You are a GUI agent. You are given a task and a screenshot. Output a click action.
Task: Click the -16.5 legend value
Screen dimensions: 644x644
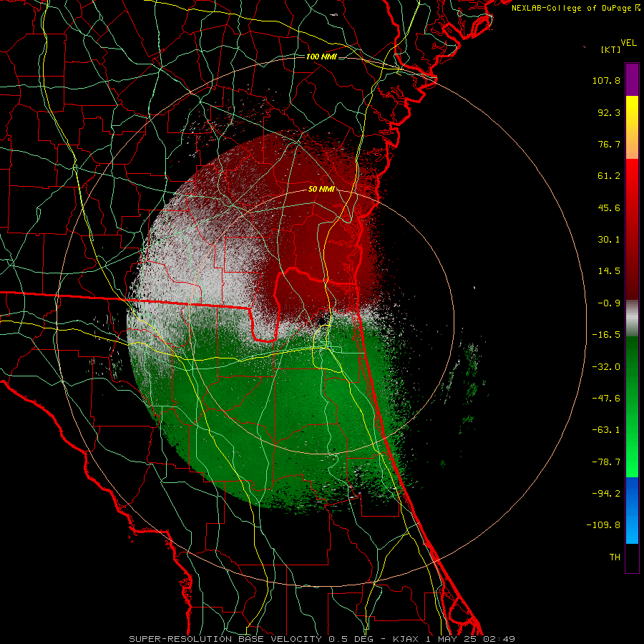coord(606,335)
